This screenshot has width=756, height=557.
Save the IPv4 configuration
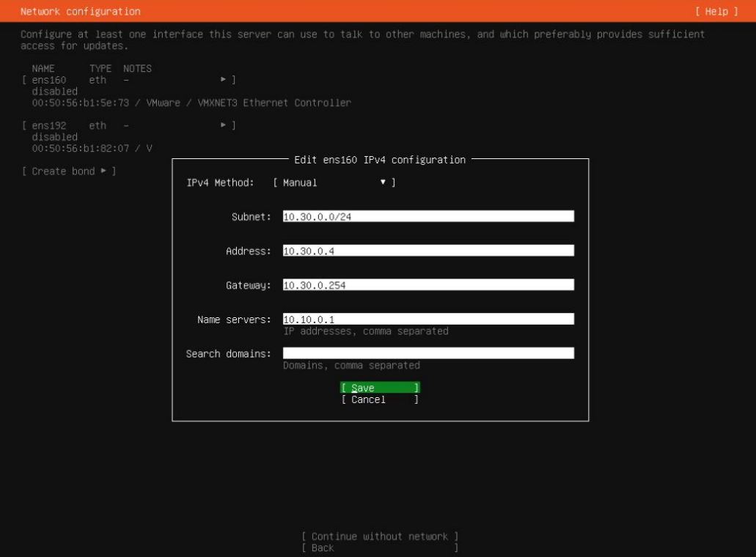[380, 388]
